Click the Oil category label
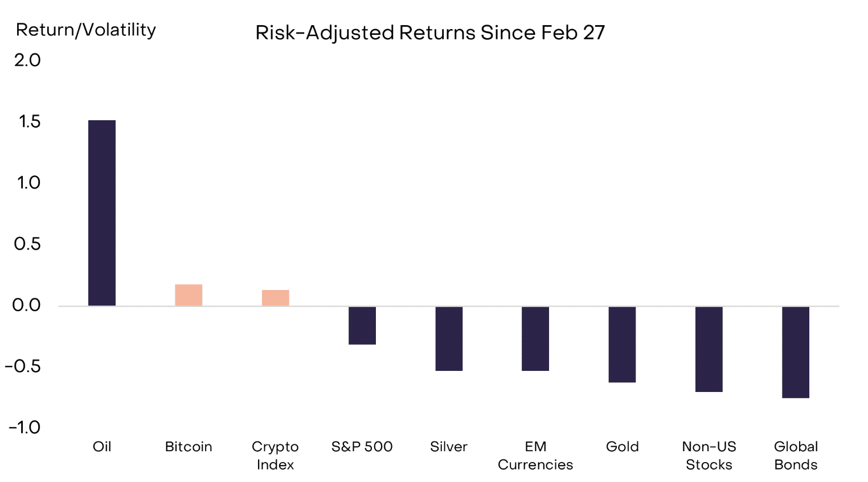 click(x=102, y=447)
